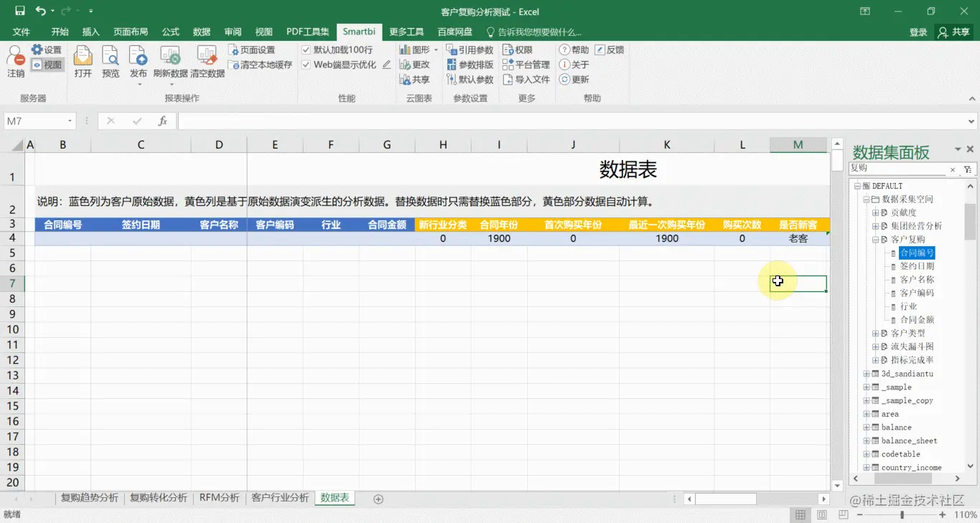Switch to the Smartbi ribbon tab
Screen dimensions: 980x523
point(358,32)
